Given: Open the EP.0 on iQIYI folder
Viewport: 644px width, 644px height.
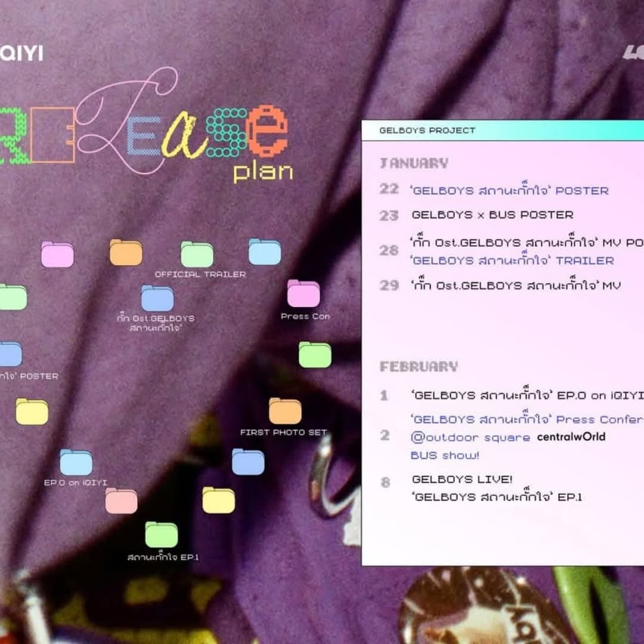Looking at the screenshot, I should 76,462.
